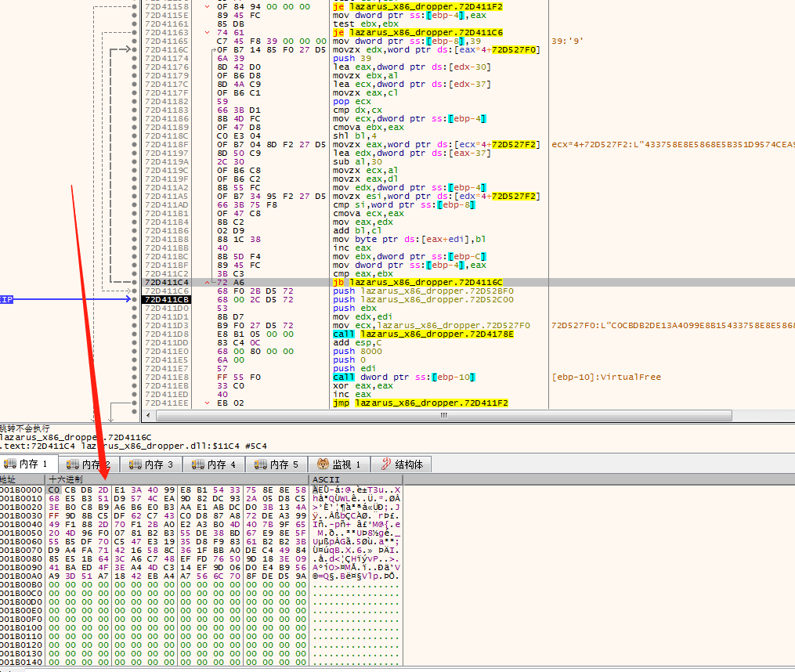Image resolution: width=795 pixels, height=672 pixels.
Task: Select the highlighted C0 byte in dump
Action: (54, 490)
